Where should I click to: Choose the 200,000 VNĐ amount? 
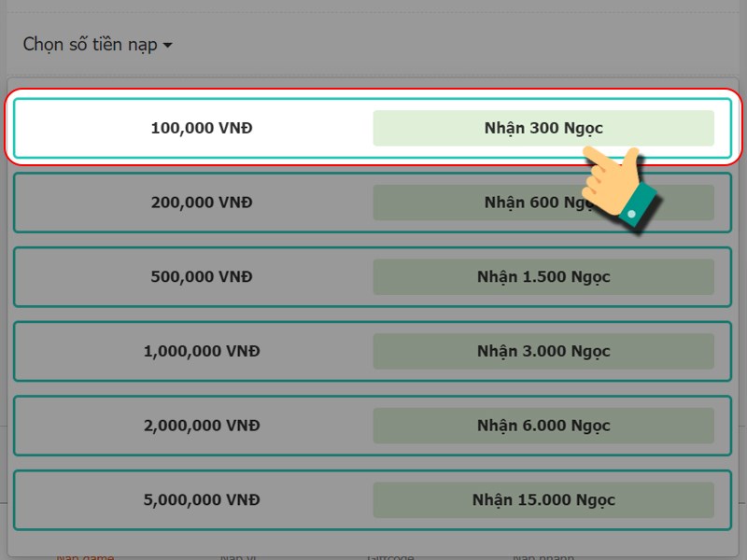coord(202,203)
